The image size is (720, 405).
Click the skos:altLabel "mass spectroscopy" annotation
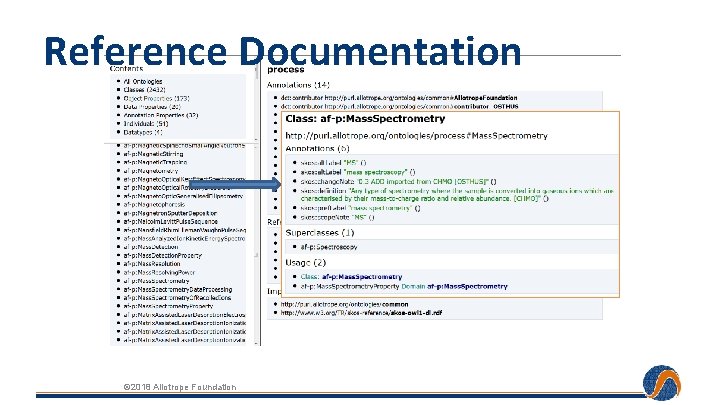click(358, 172)
